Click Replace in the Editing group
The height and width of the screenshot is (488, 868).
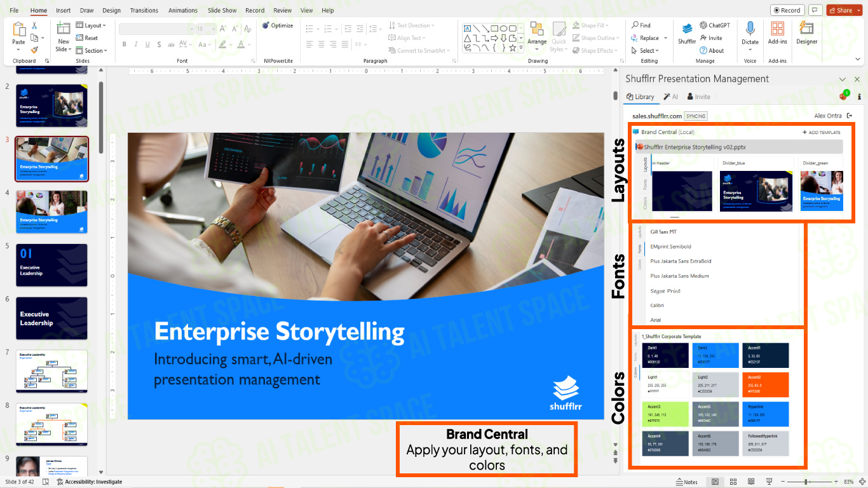pos(645,38)
